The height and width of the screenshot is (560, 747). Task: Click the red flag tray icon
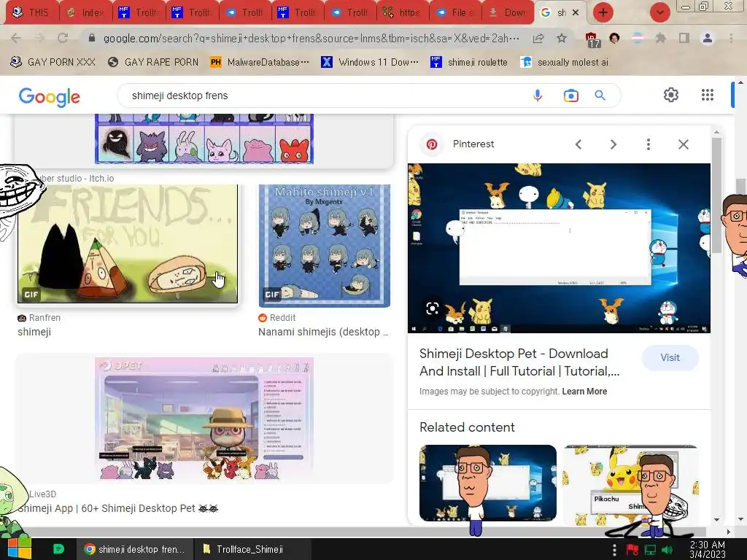(632, 550)
